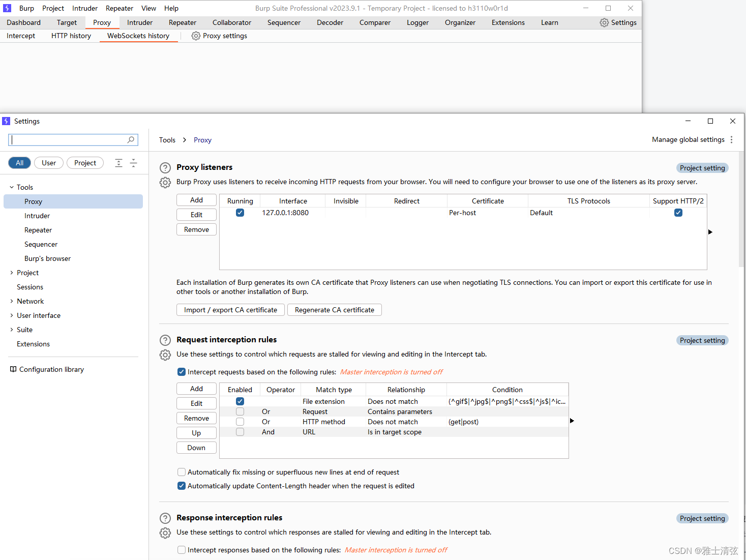Click the gear icon under Proxy listeners
Screen dimensions: 746x560
point(165,182)
